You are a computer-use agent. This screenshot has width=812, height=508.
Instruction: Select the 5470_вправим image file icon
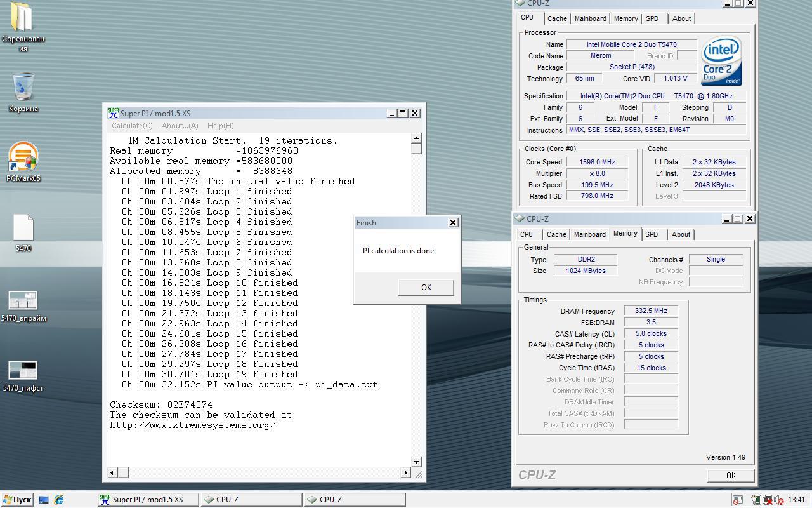pos(23,306)
